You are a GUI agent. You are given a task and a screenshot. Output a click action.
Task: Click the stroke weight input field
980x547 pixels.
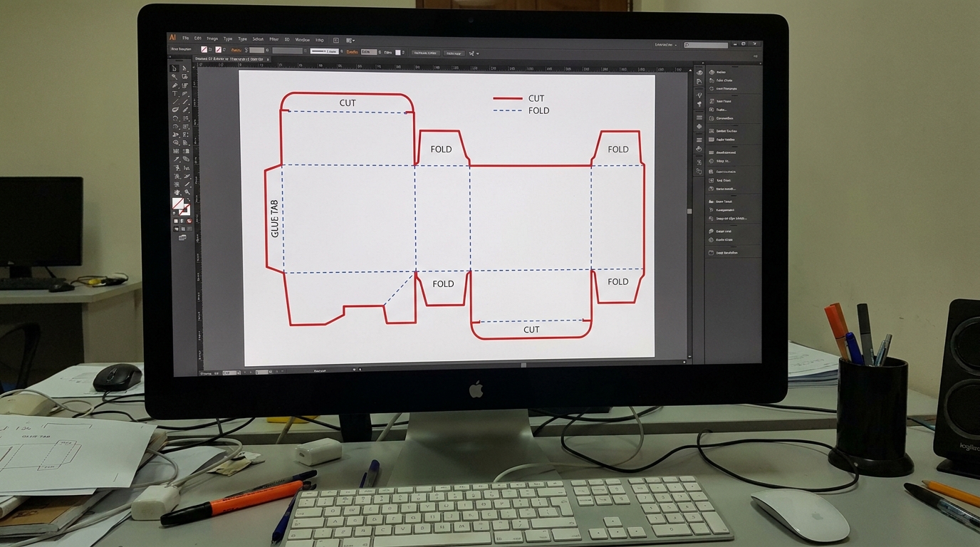click(256, 51)
